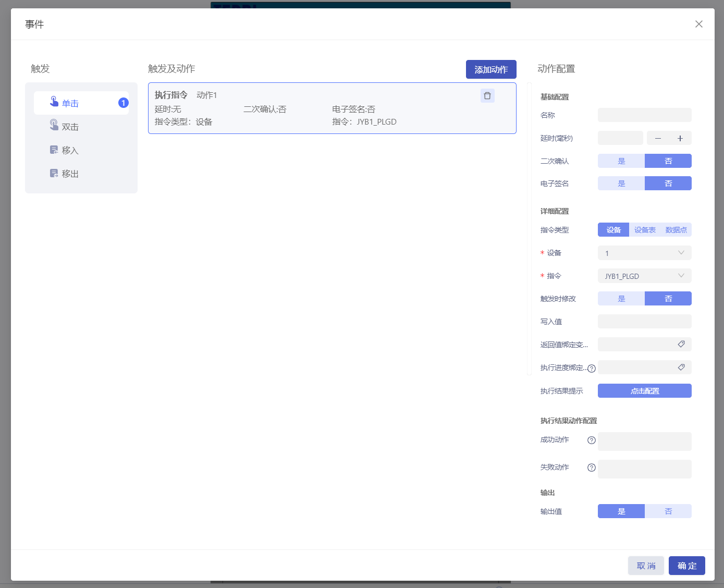Viewport: 724px width, 588px height.
Task: Open the 指令 dropdown showing JYB1_PLGD
Action: click(644, 276)
